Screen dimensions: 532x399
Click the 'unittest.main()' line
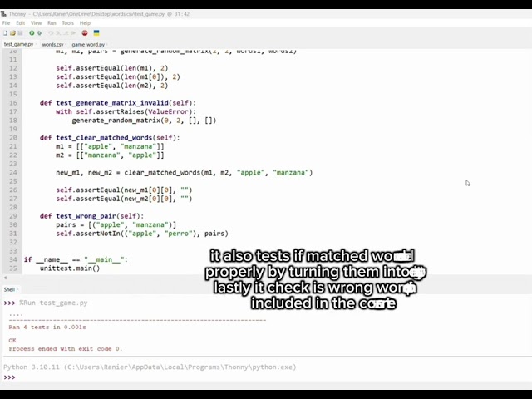click(x=70, y=268)
